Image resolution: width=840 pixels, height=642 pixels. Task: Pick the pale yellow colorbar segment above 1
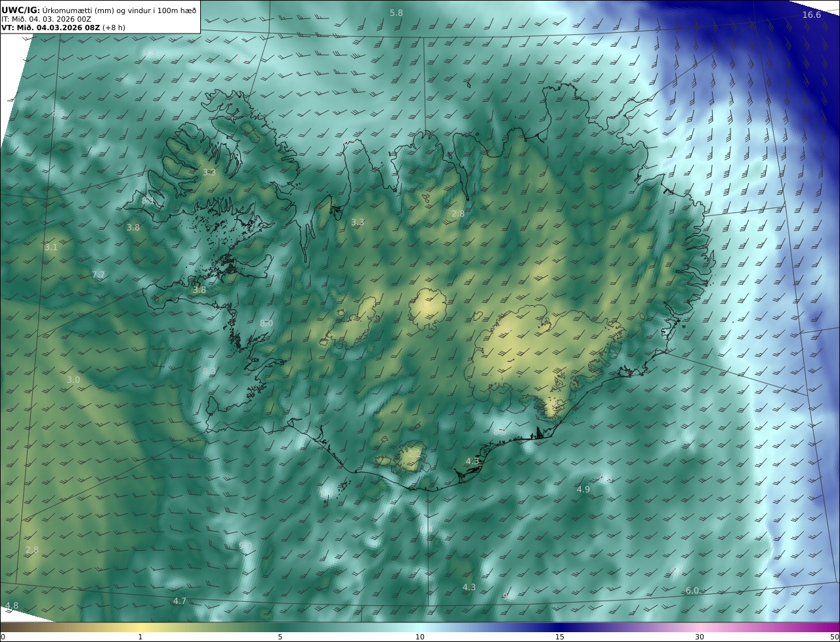(140, 627)
